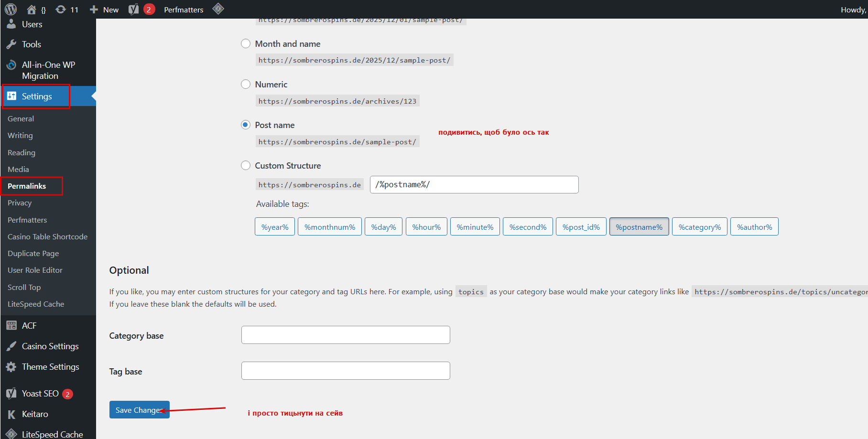The width and height of the screenshot is (868, 439).
Task: Insert the %category% tag
Action: [x=699, y=227]
